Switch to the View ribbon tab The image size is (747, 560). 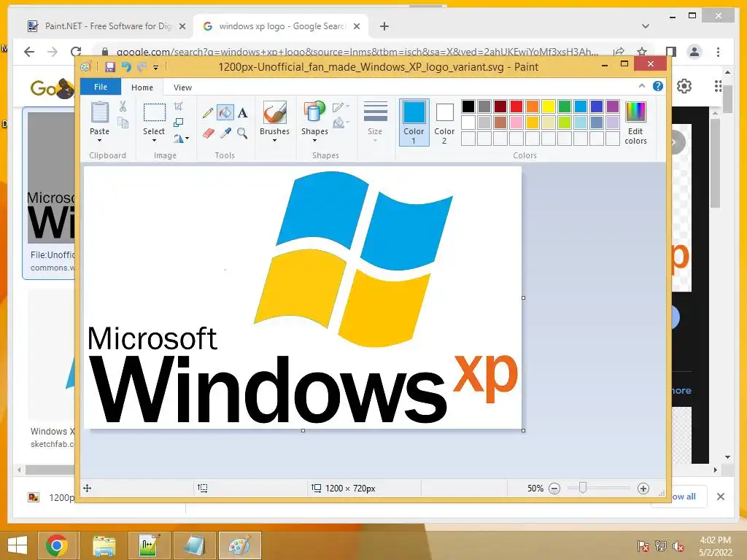click(x=182, y=87)
